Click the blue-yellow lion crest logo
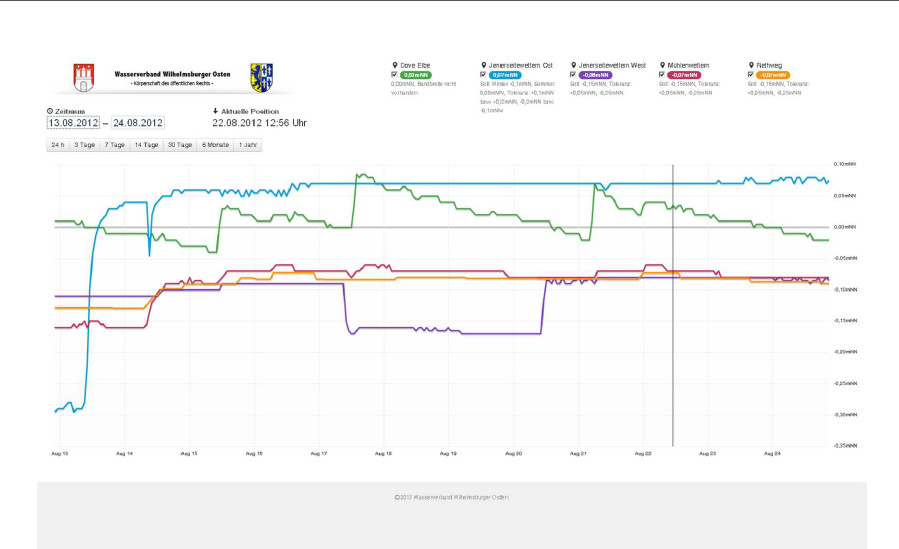The width and height of the screenshot is (899, 549). (x=261, y=77)
